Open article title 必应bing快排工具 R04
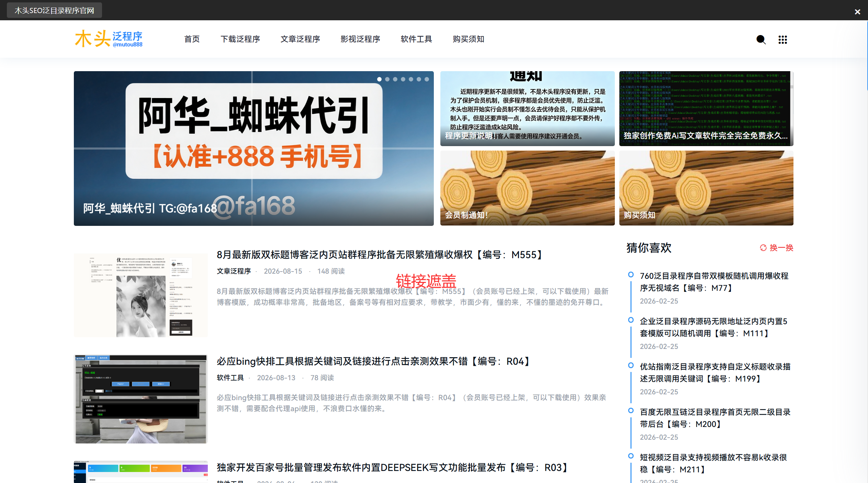This screenshot has height=483, width=868. [374, 361]
